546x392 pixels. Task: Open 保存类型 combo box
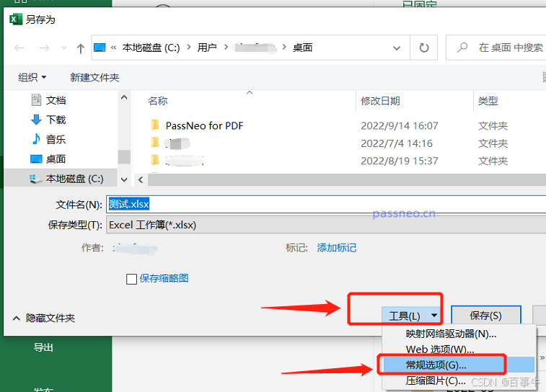pos(326,225)
